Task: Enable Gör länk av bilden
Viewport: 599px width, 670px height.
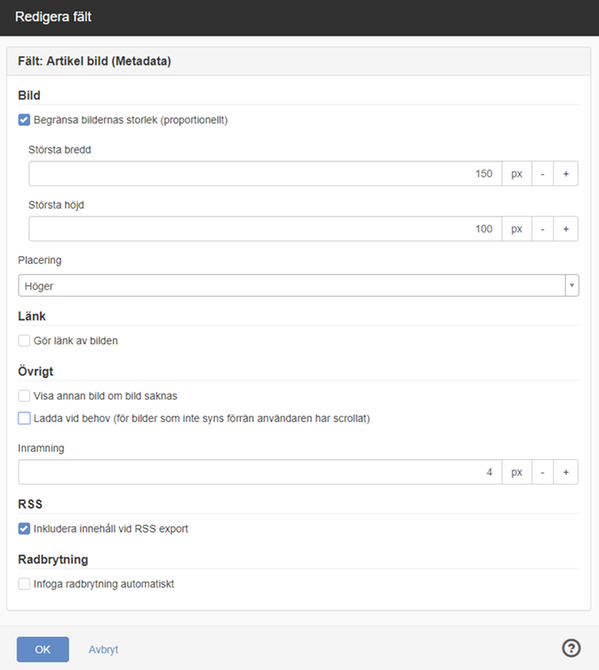Action: tap(24, 341)
